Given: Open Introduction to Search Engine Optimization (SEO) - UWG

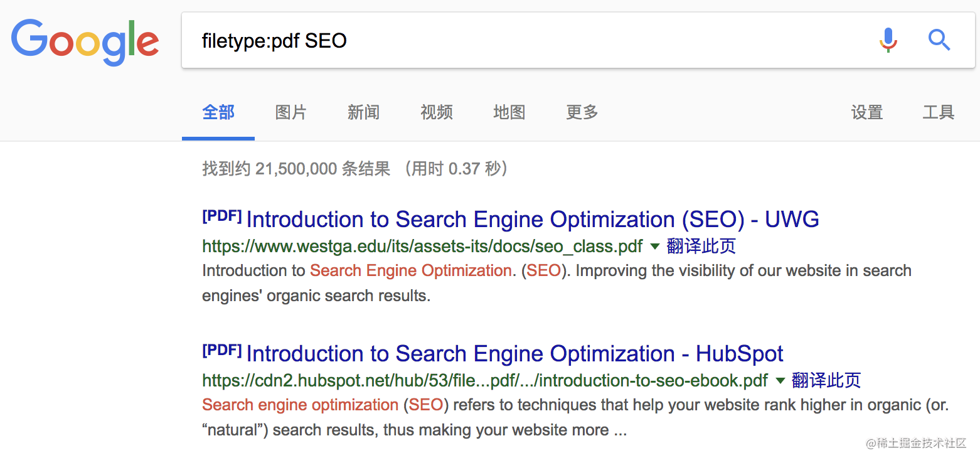Looking at the screenshot, I should pyautogui.click(x=533, y=220).
